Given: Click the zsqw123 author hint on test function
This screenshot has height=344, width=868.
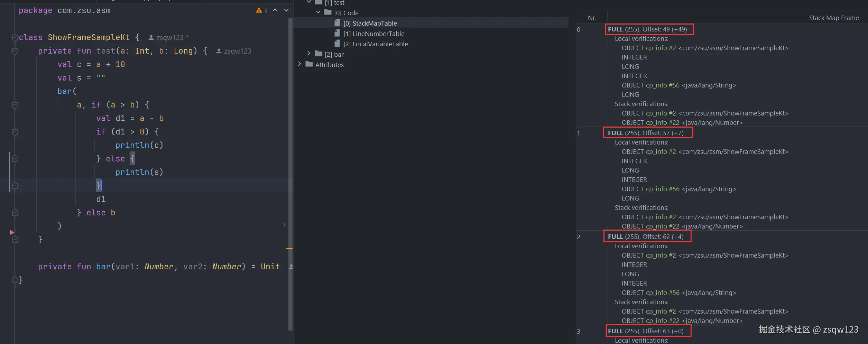Looking at the screenshot, I should click(238, 51).
